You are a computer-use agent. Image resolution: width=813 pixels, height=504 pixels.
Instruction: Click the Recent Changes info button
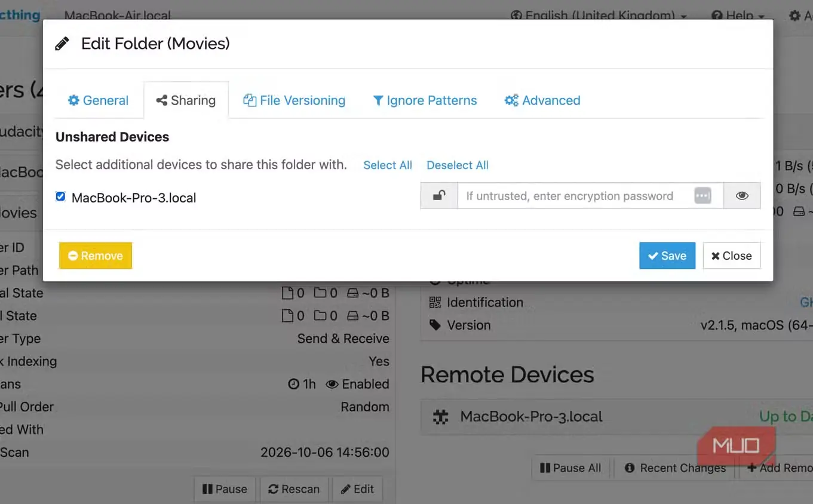675,468
